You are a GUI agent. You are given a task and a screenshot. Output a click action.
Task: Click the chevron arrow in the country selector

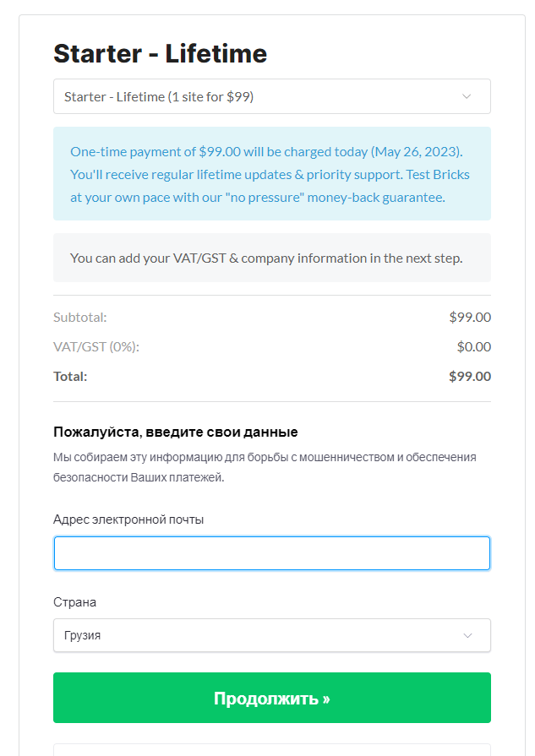point(467,635)
